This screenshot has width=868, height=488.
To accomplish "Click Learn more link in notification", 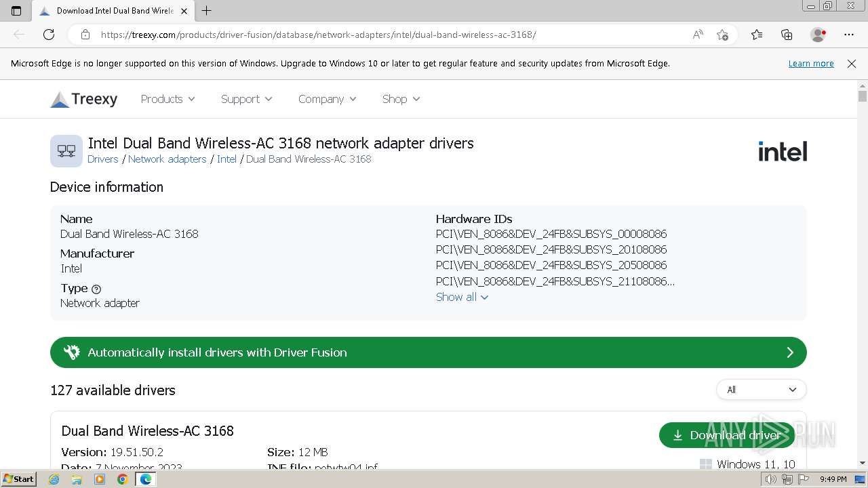I will [x=811, y=64].
